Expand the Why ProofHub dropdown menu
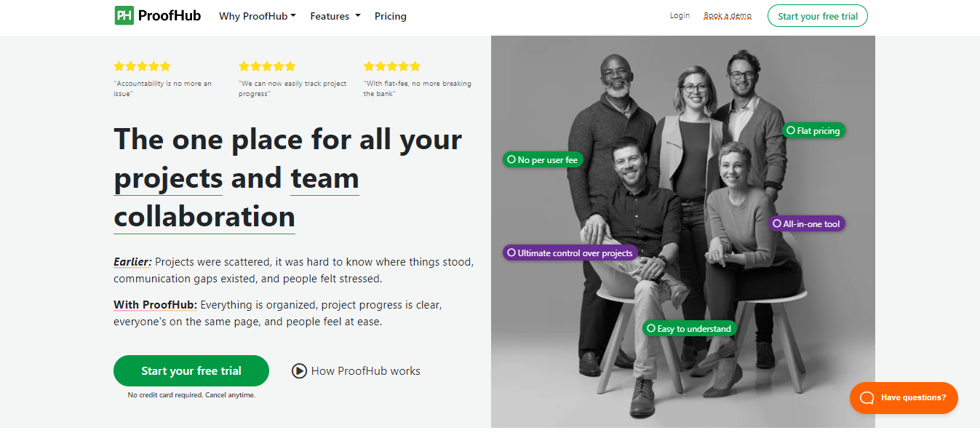The image size is (980, 433). [x=258, y=16]
